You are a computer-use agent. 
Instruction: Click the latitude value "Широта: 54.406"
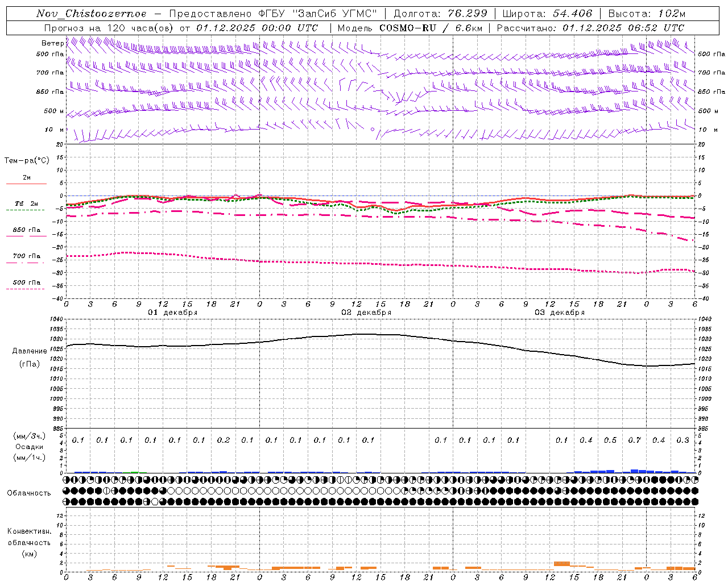(x=547, y=14)
